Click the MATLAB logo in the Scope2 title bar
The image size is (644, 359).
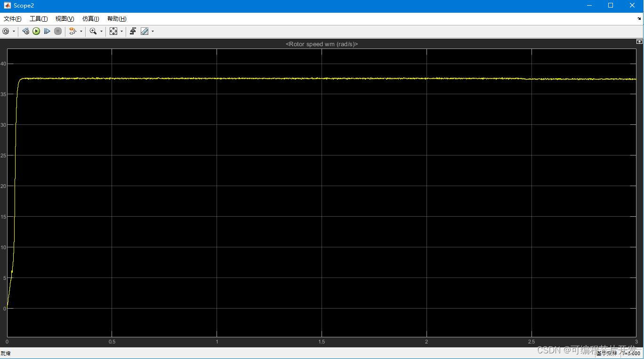pyautogui.click(x=7, y=6)
